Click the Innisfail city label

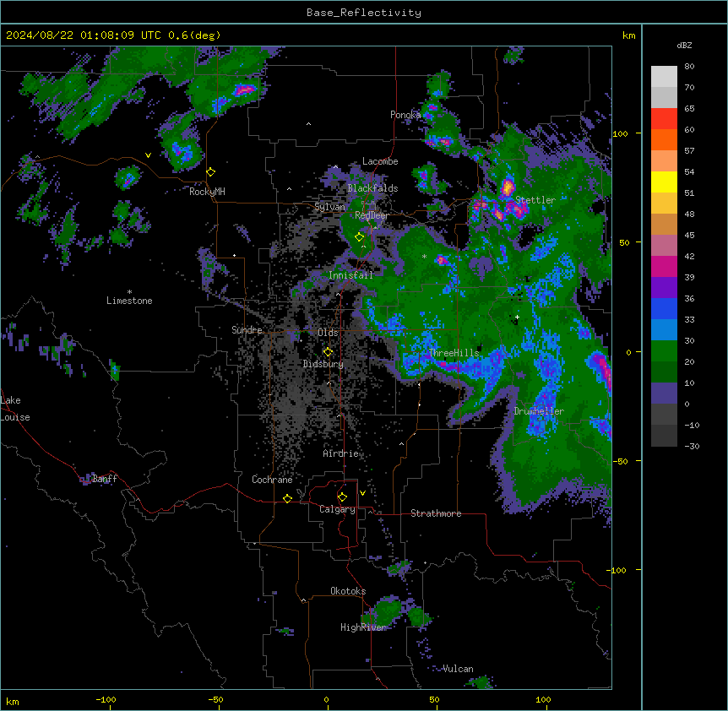(350, 275)
